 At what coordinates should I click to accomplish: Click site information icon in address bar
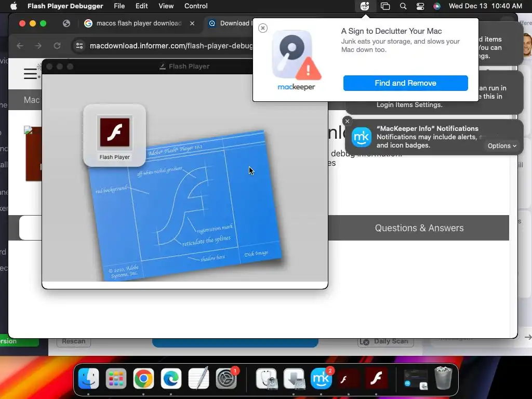coord(79,46)
